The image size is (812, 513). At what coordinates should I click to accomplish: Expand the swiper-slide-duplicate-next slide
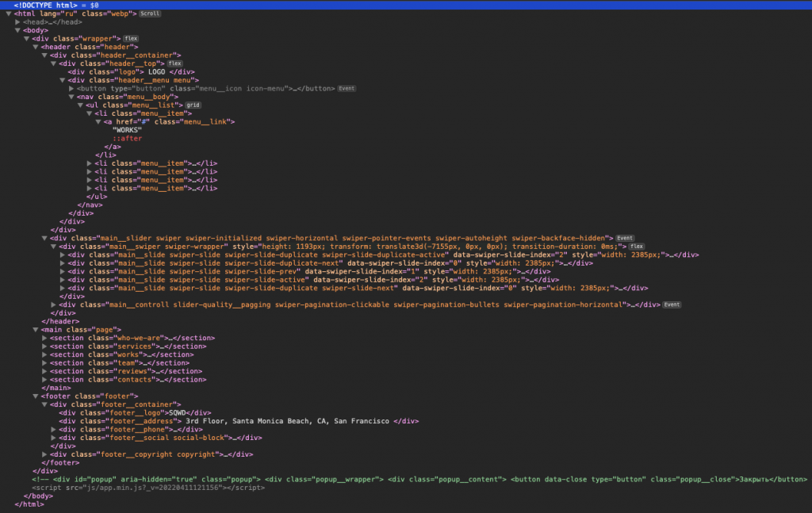click(62, 263)
